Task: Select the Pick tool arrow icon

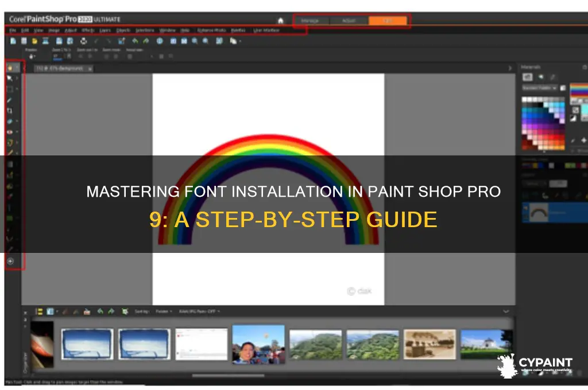Action: [x=10, y=79]
